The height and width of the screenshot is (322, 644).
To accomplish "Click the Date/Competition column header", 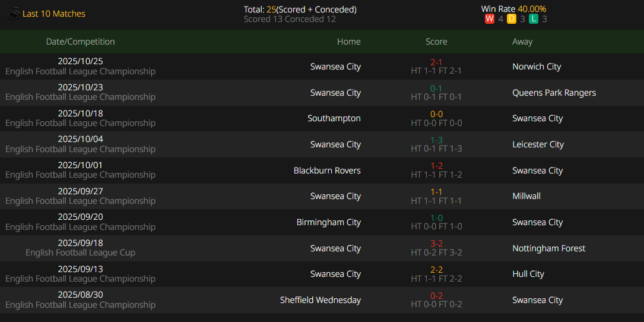I will pos(81,42).
